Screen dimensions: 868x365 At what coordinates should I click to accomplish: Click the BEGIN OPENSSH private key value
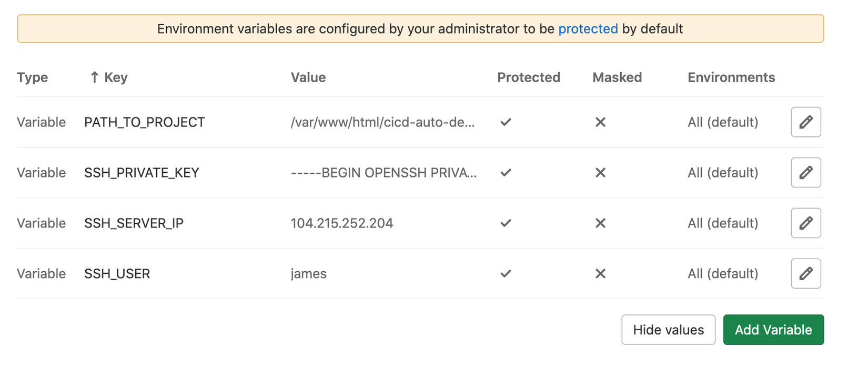[383, 173]
